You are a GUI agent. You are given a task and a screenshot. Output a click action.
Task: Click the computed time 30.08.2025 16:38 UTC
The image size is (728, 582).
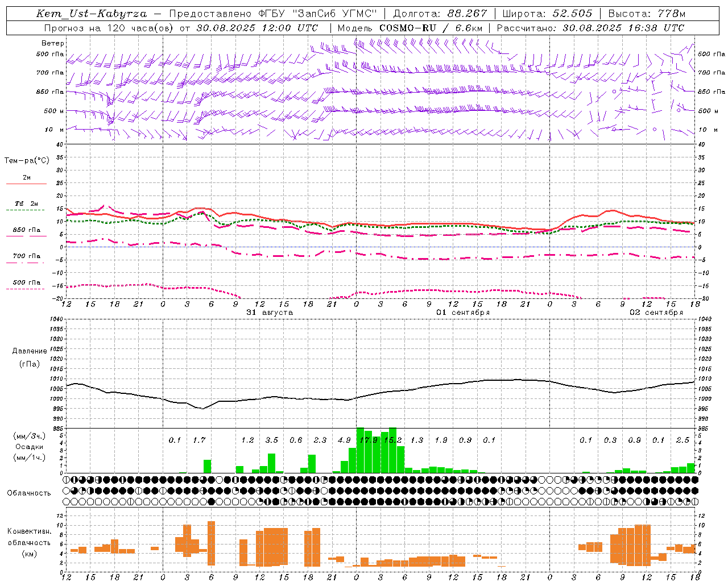623,28
